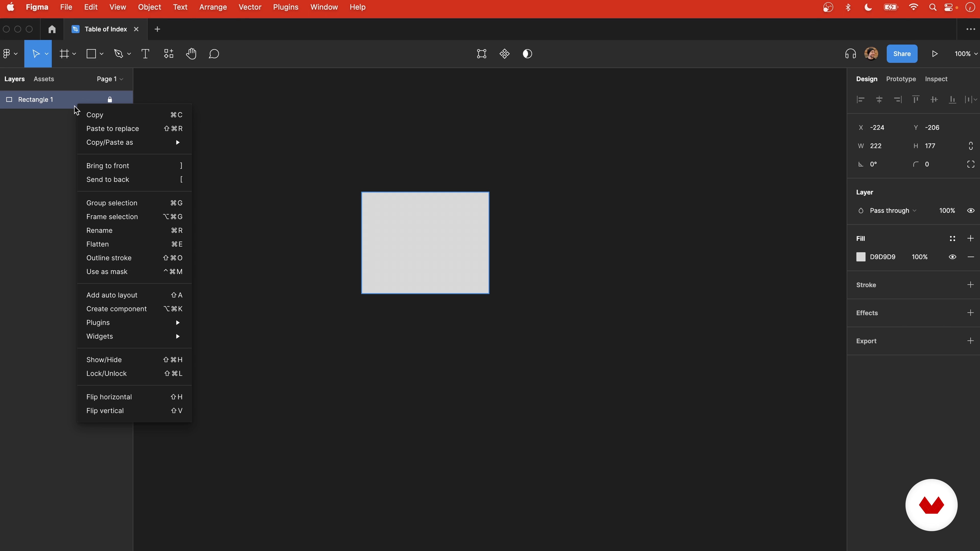Toggle layer visibility eye in Layer section

point(971,211)
